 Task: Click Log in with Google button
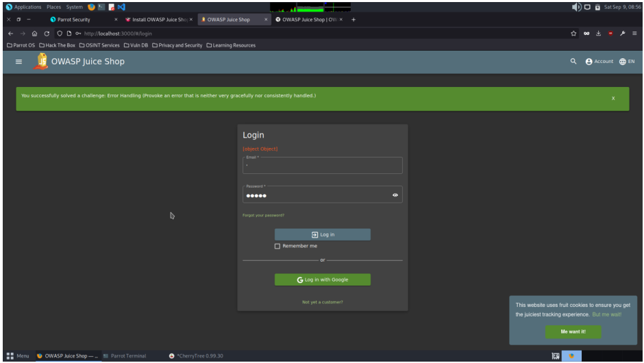pos(323,279)
